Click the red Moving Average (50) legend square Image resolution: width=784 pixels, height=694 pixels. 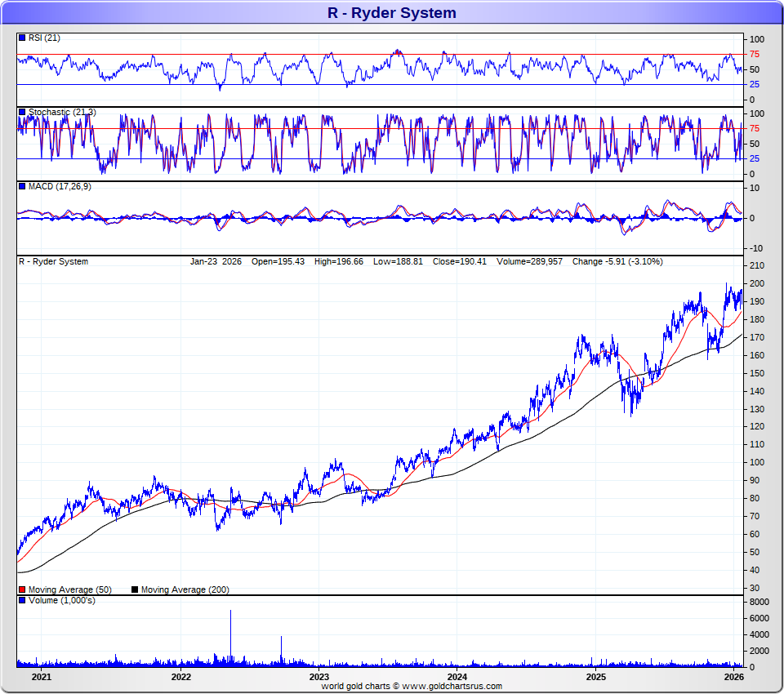pos(22,589)
